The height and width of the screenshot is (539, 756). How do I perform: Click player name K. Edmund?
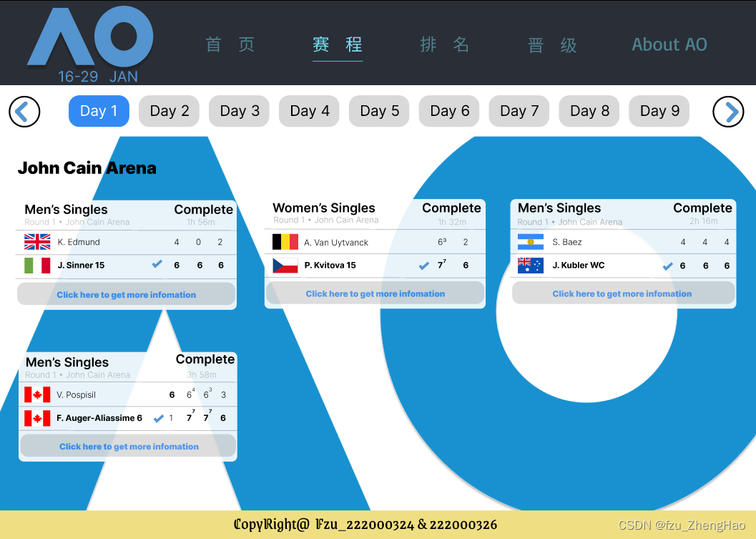[x=79, y=242]
